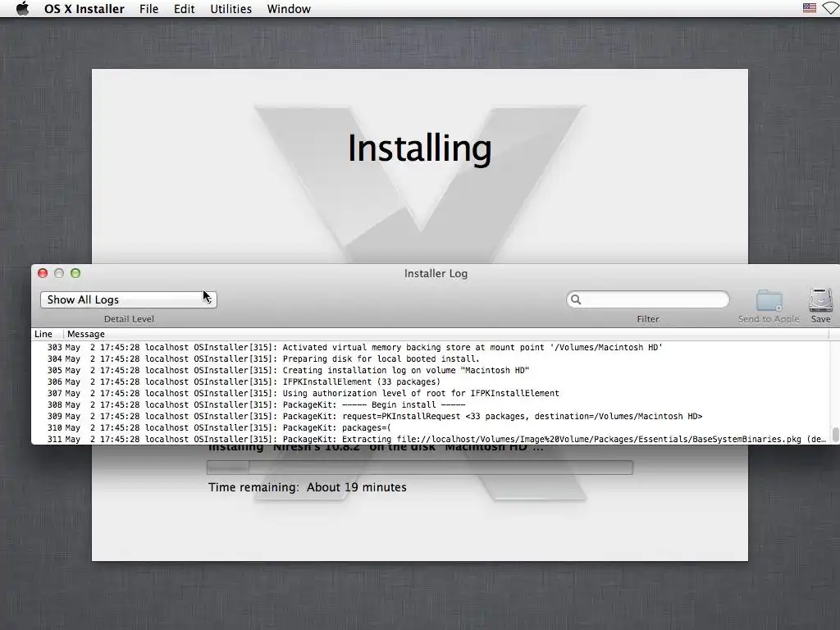Zoom the Installer Log window
This screenshot has width=840, height=630.
click(75, 273)
